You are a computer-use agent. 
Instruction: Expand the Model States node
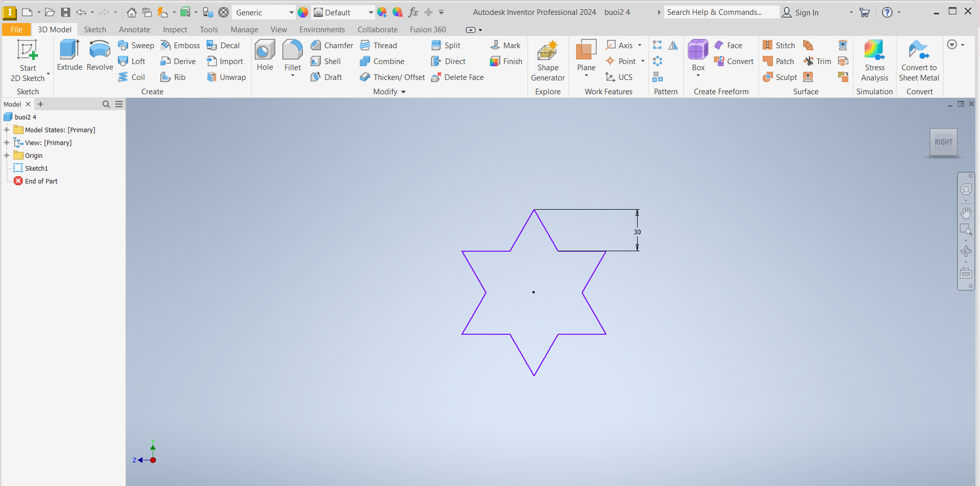(x=7, y=130)
